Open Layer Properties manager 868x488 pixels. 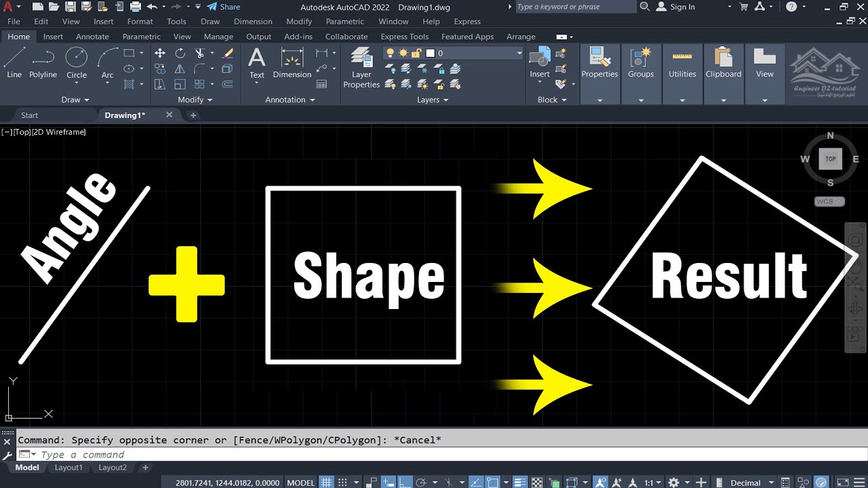[x=361, y=68]
